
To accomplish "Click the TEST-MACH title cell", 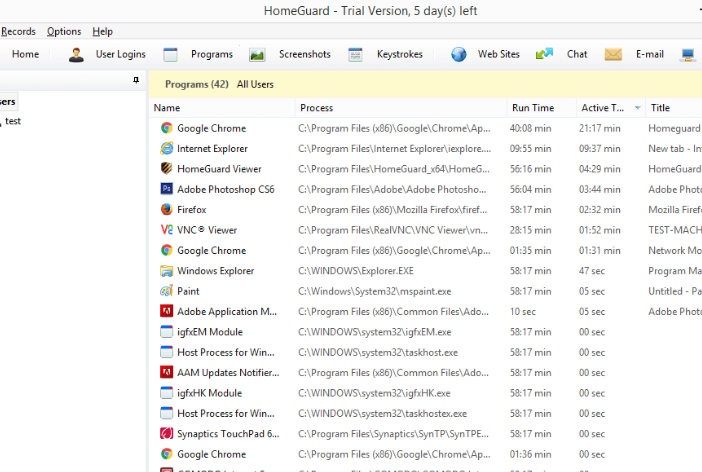I will (675, 230).
